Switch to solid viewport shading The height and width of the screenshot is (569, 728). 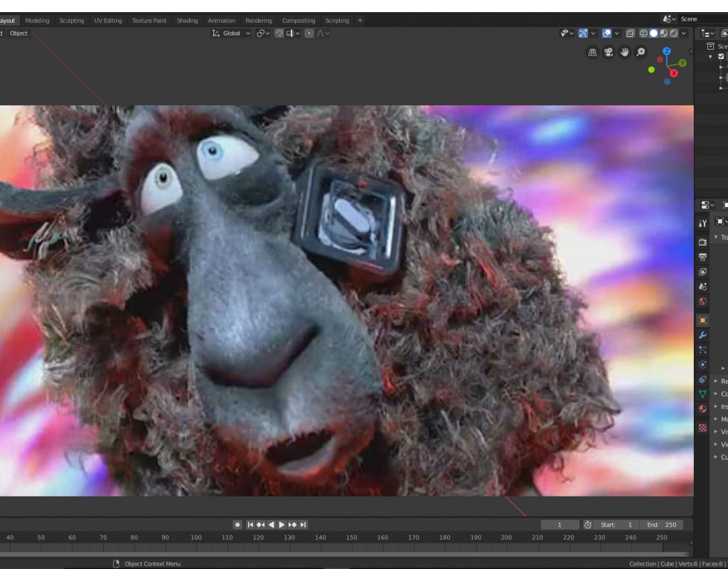[x=654, y=33]
